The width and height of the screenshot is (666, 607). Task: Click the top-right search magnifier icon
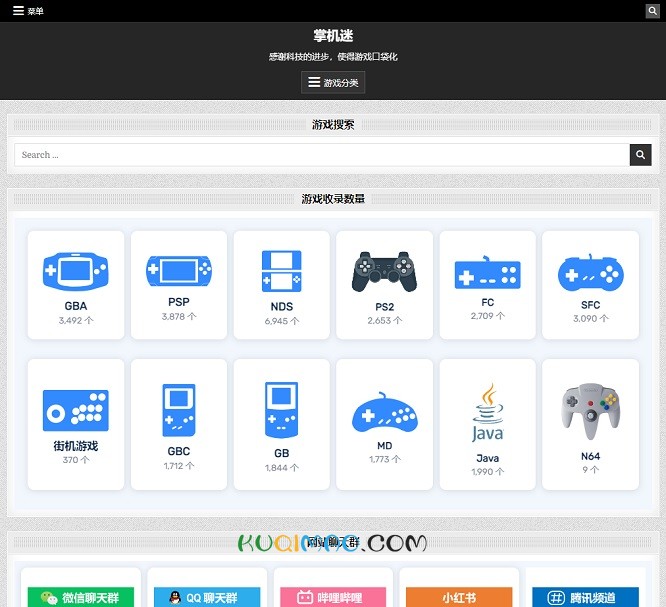[652, 11]
